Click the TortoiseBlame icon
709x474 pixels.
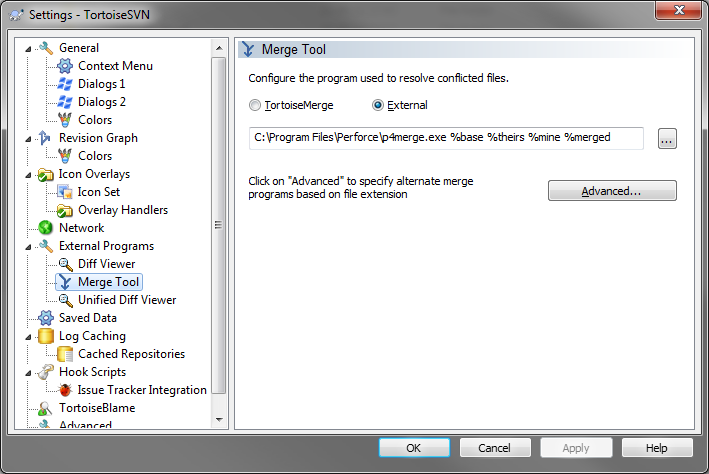pyautogui.click(x=45, y=408)
